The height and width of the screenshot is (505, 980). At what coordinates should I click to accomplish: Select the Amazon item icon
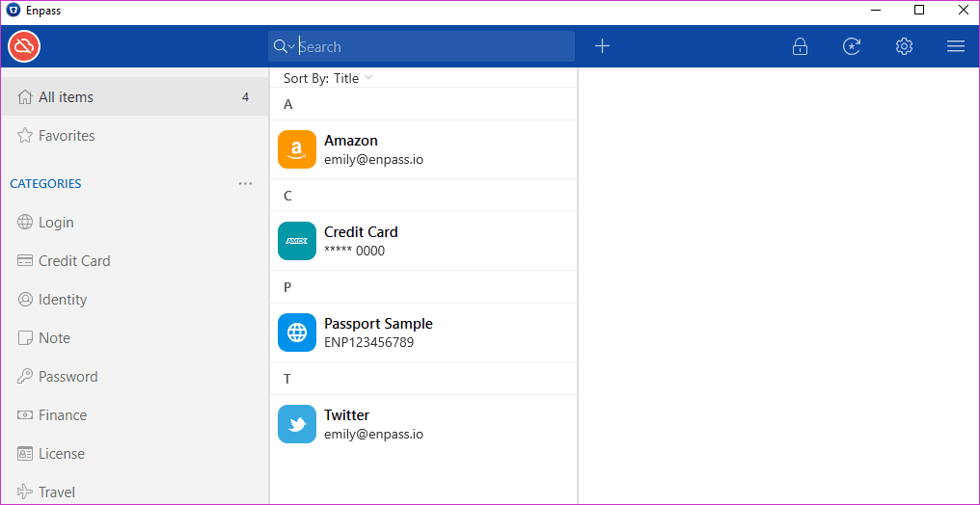coord(297,149)
